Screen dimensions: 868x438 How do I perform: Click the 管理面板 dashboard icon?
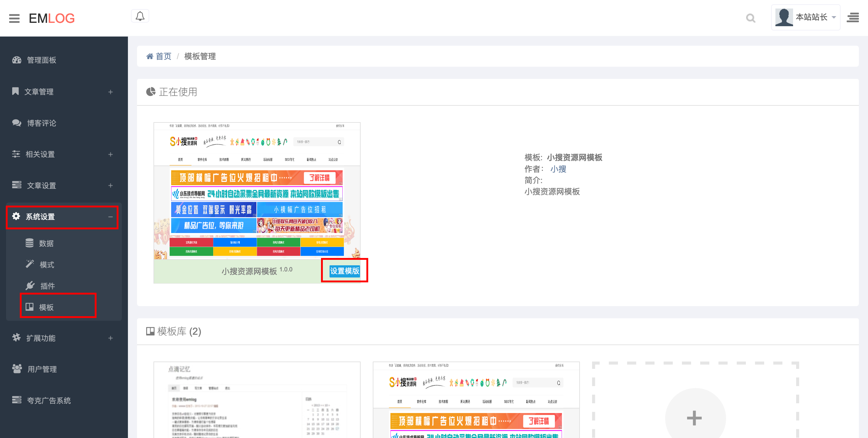point(17,60)
